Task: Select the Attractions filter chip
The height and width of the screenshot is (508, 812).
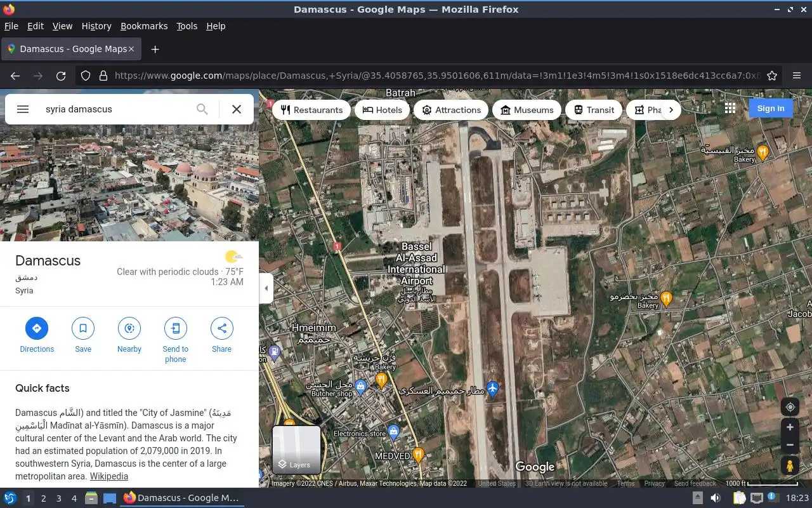Action: pos(452,110)
